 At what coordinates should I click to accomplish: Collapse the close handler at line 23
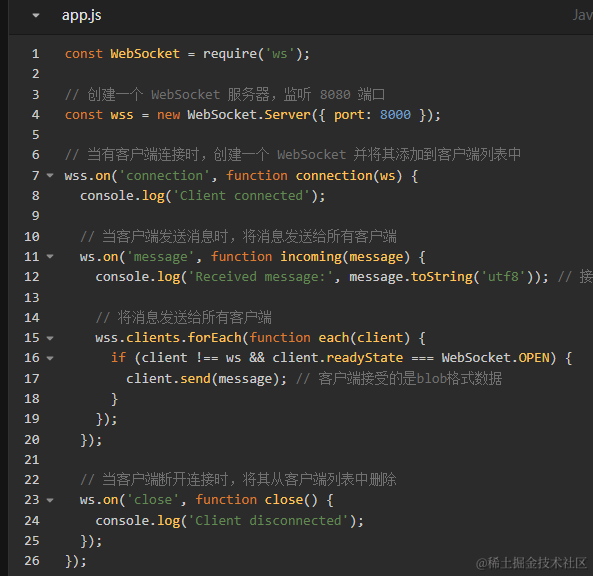(50, 500)
